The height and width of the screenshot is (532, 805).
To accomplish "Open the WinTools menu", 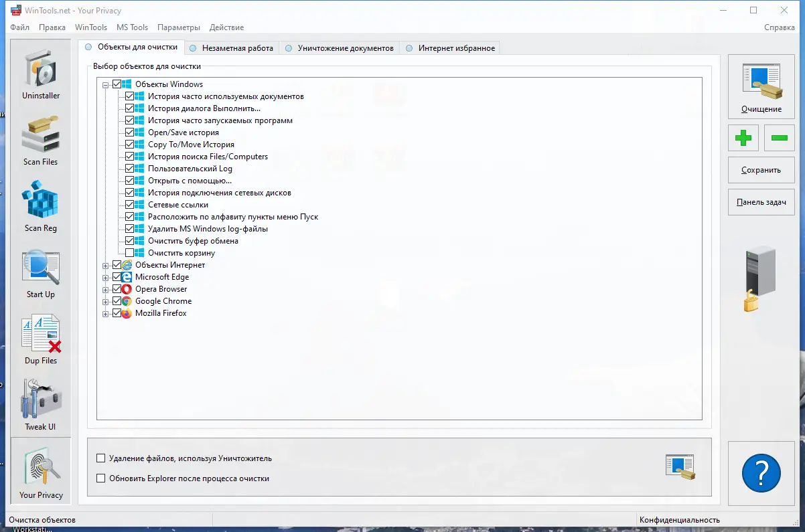I will 91,27.
